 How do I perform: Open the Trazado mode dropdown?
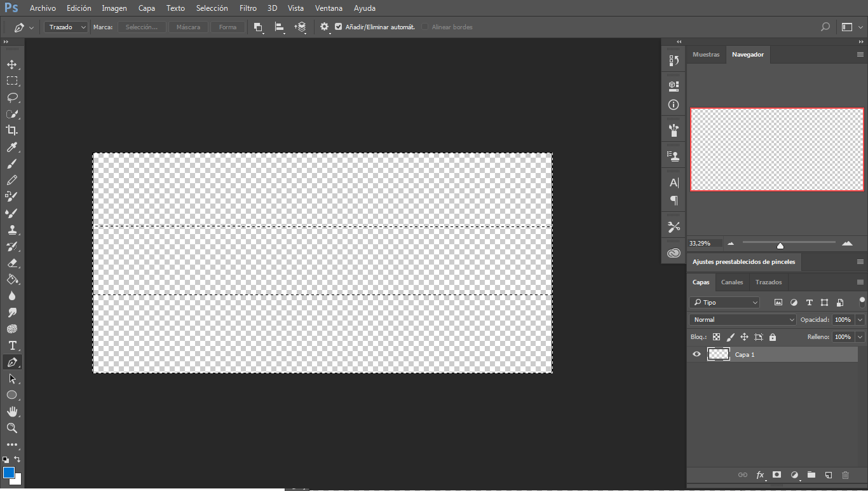[x=66, y=27]
